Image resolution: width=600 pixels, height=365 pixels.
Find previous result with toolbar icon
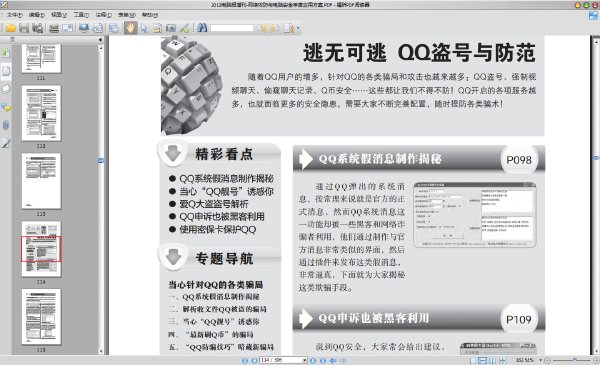261,28
